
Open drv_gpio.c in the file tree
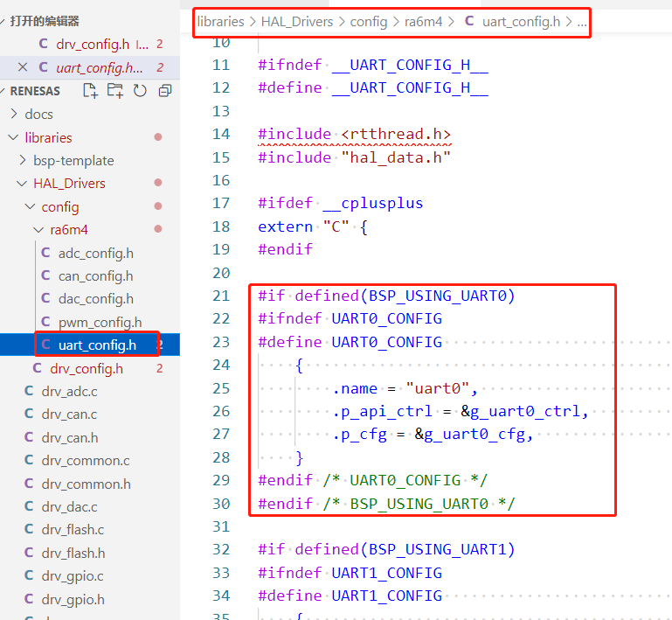73,576
